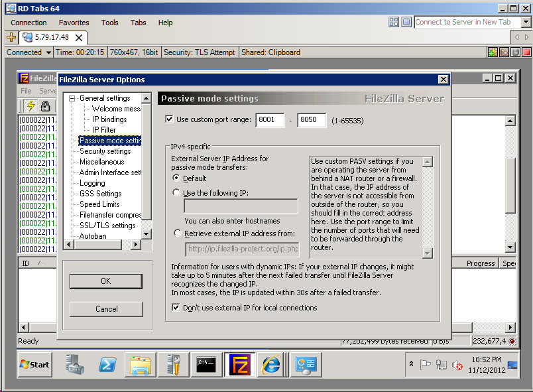This screenshot has height=392, width=533.
Task: Click the red disconnect square icon
Action: pos(526,52)
